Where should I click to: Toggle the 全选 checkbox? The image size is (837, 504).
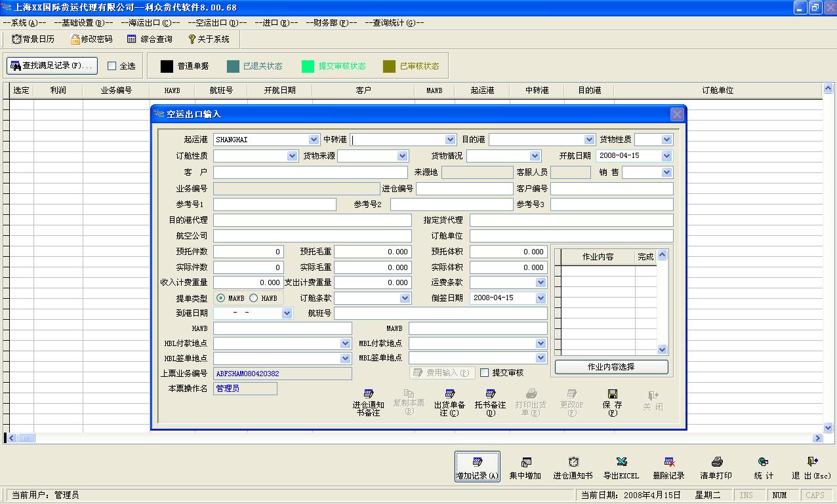(x=112, y=66)
